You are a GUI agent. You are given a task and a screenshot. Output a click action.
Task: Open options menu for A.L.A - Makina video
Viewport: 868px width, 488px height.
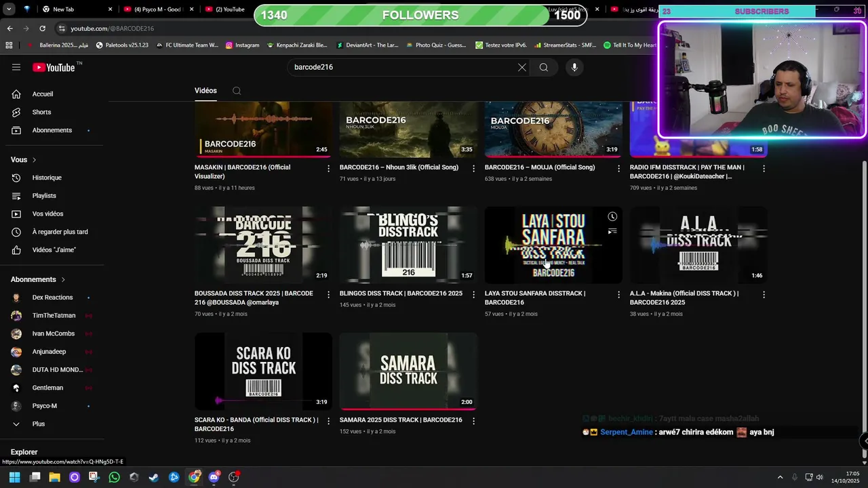[x=764, y=294]
